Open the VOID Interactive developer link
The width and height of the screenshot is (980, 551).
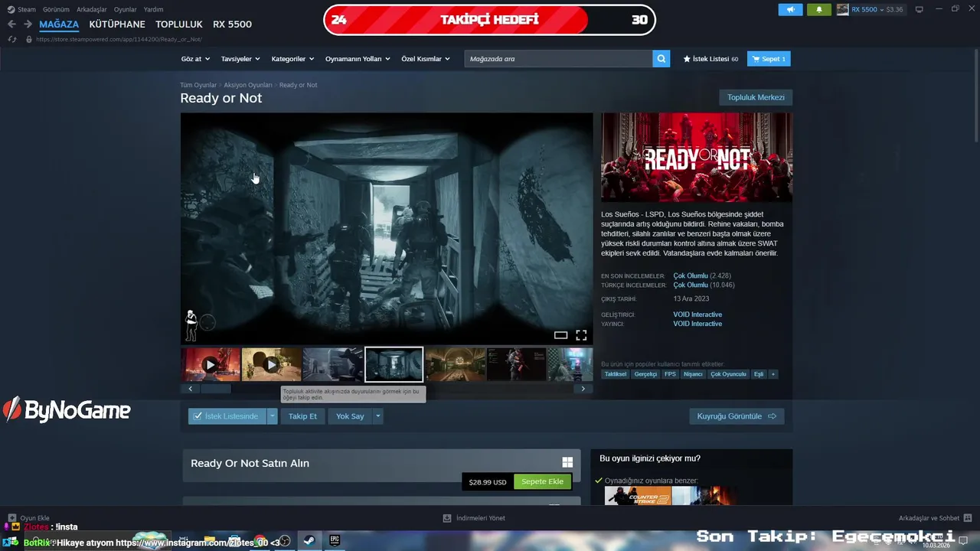697,315
